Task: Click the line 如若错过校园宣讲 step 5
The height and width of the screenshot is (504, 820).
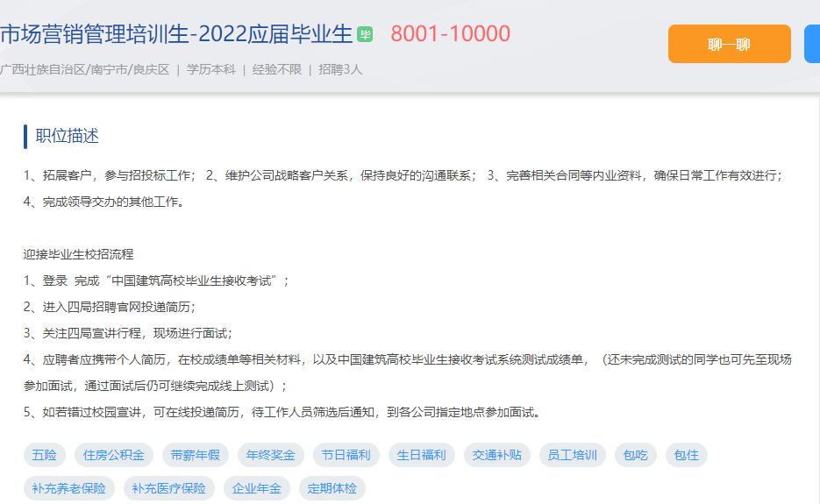Action: tap(282, 412)
